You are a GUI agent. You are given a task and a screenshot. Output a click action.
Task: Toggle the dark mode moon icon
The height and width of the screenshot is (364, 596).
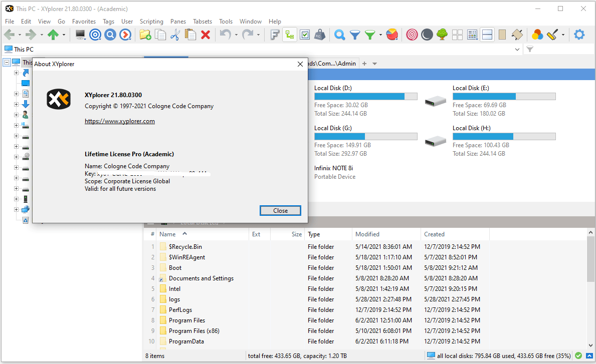(427, 35)
